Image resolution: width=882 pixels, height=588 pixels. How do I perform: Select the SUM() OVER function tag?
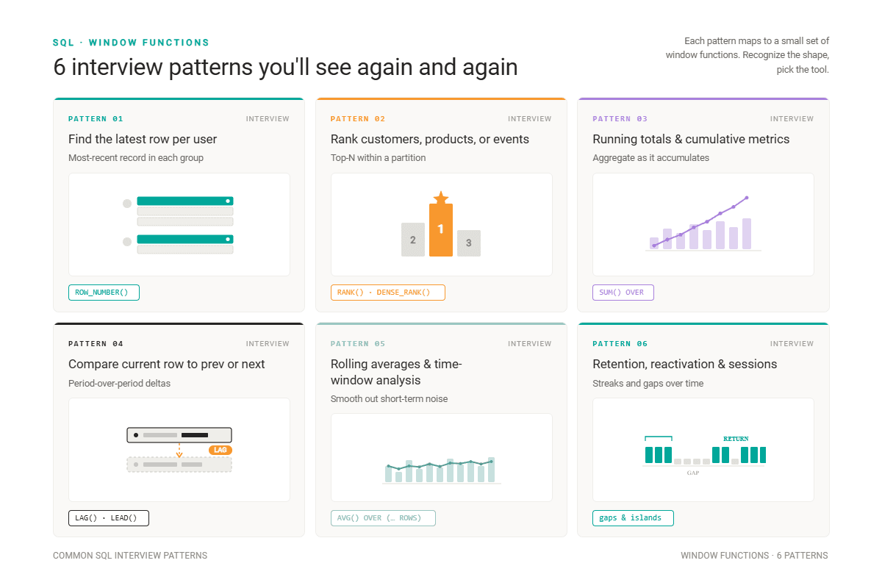coord(623,293)
